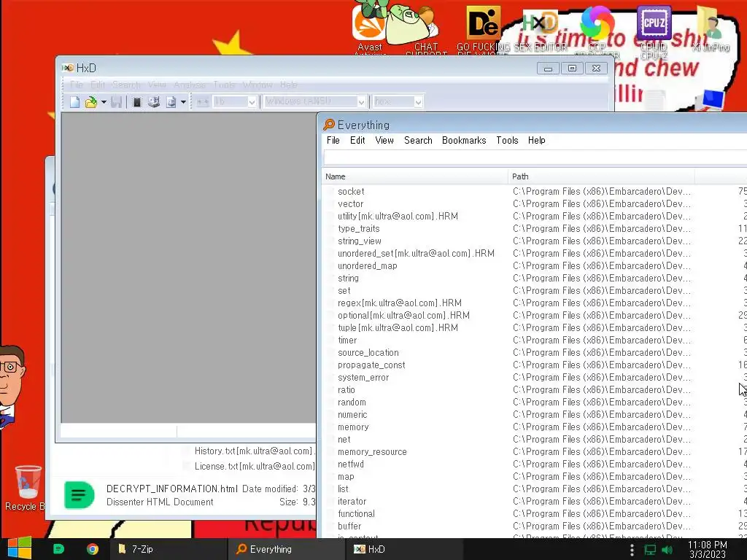Open Everything's Search menu
Viewport: 747px width, 560px height.
point(418,141)
